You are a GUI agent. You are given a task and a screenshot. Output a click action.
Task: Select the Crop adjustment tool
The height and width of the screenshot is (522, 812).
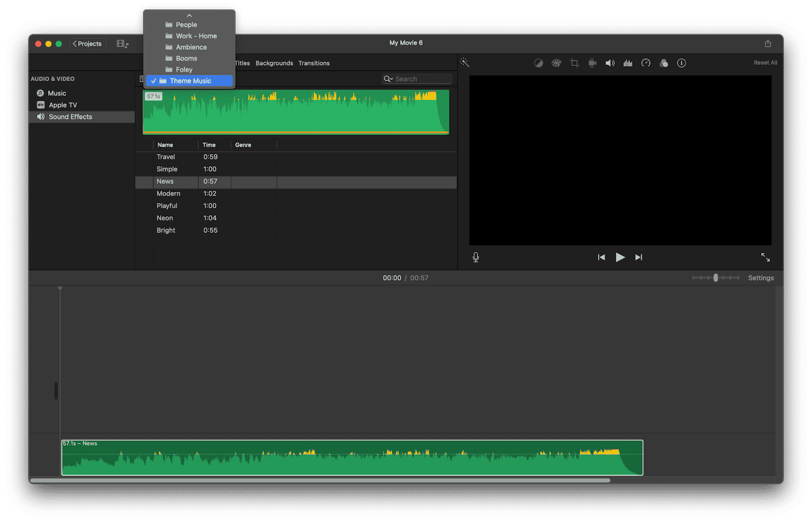[574, 62]
